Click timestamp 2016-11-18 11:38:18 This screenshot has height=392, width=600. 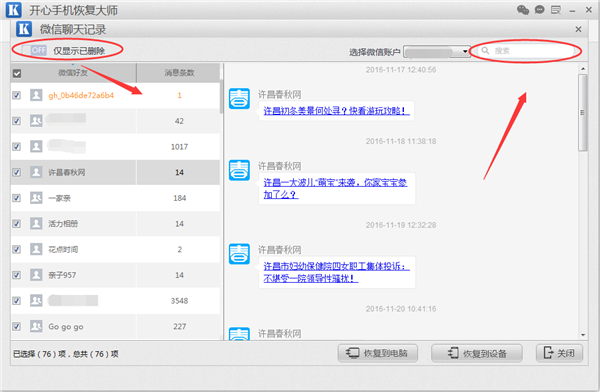pyautogui.click(x=401, y=141)
